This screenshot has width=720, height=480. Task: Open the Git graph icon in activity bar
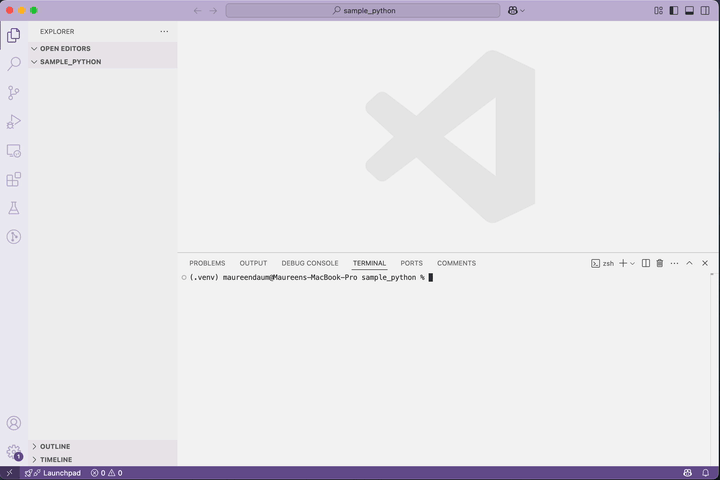point(14,237)
